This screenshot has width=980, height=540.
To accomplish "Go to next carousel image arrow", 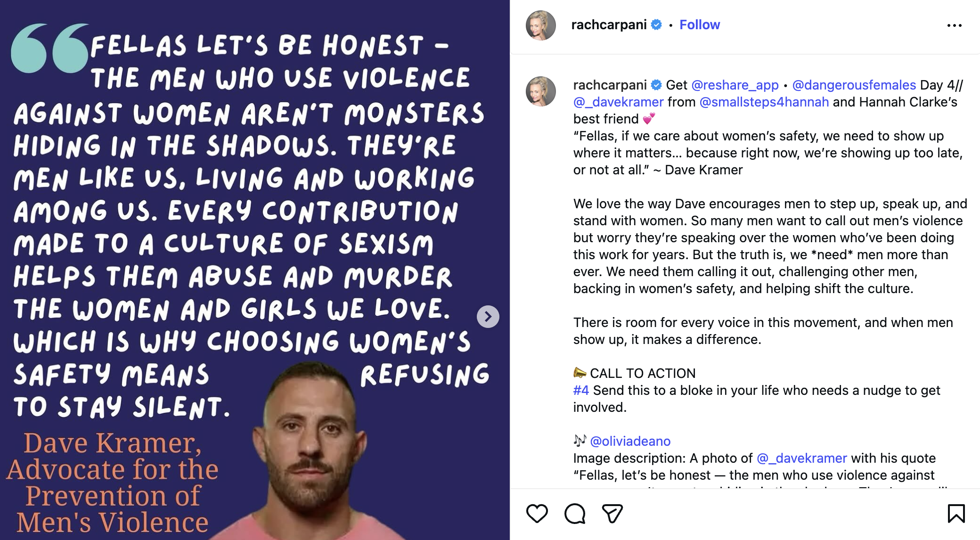I will point(488,317).
